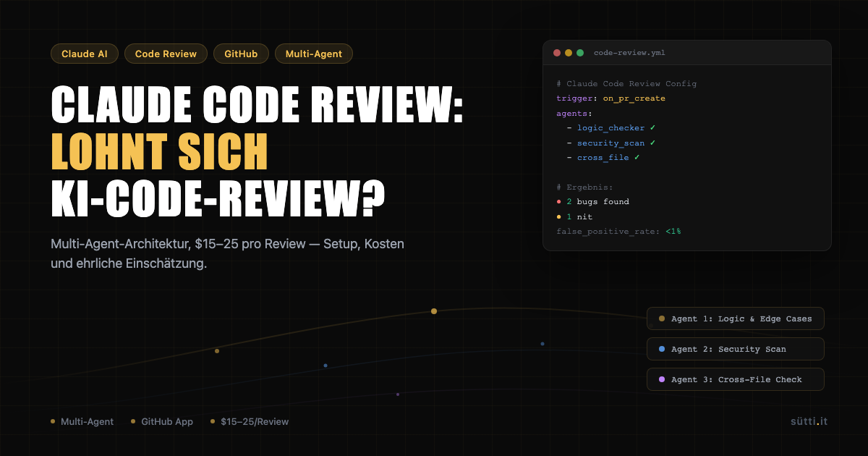Click the highest yellow data point on the curve
Viewport: 868px width, 456px height.
pos(434,311)
